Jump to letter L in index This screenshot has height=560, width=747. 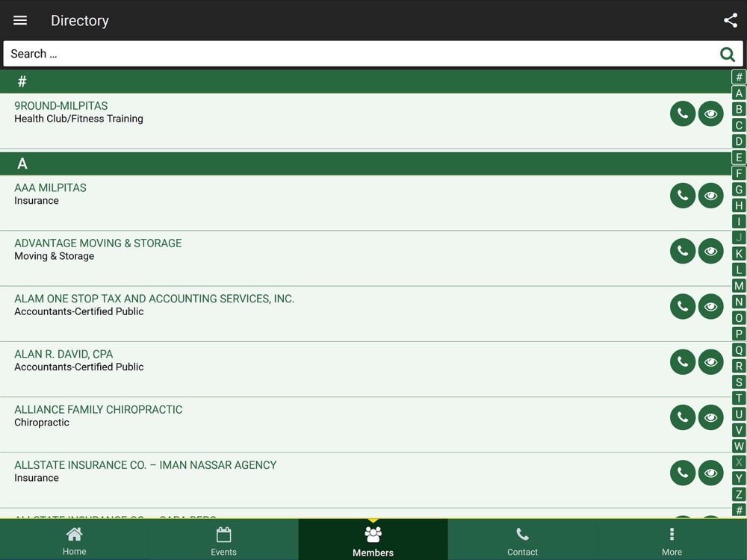pos(739,270)
